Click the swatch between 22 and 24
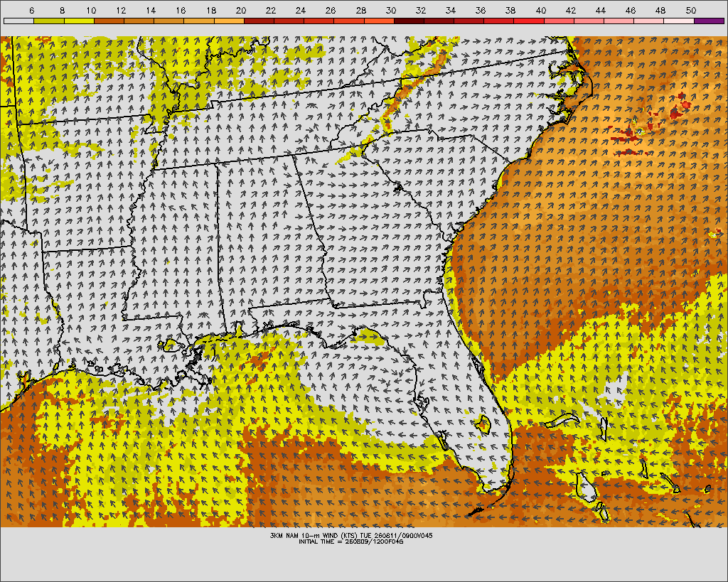The height and width of the screenshot is (582, 728). click(x=289, y=21)
